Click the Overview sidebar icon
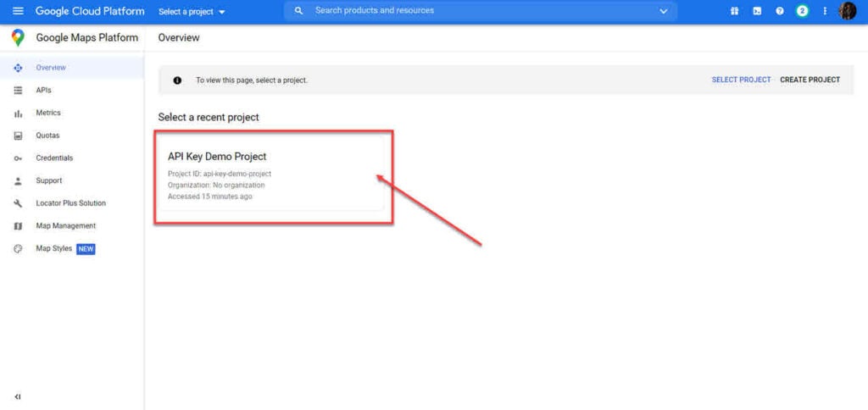Viewport: 868px width, 410px height. tap(18, 68)
